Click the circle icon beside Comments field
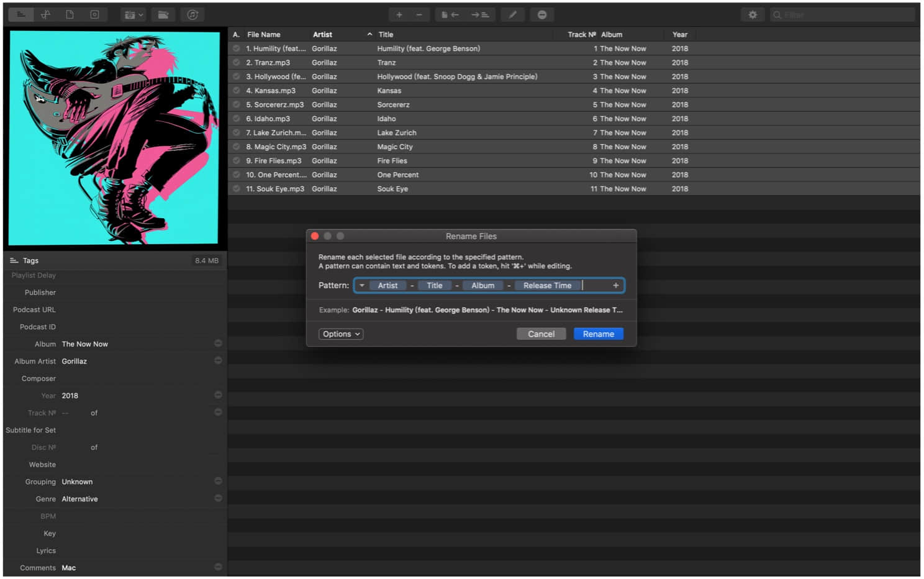Screen dimensions: 924x579 (218, 567)
